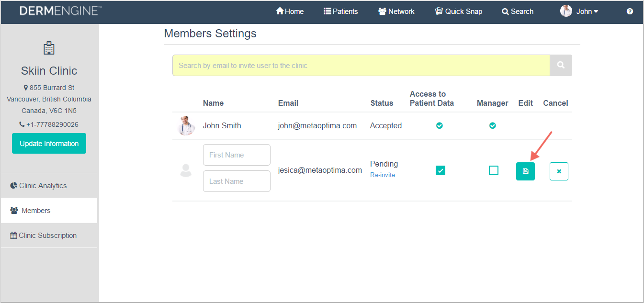Viewport: 644px width, 303px height.
Task: Click the Quick Snap camera icon
Action: [439, 11]
